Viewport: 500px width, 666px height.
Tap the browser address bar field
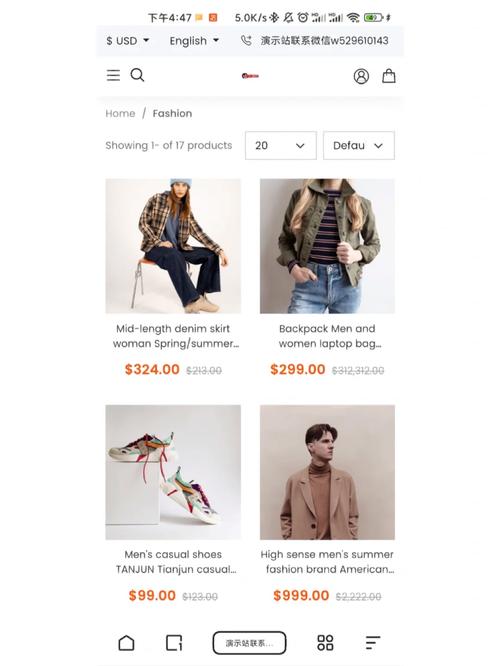pos(249,643)
